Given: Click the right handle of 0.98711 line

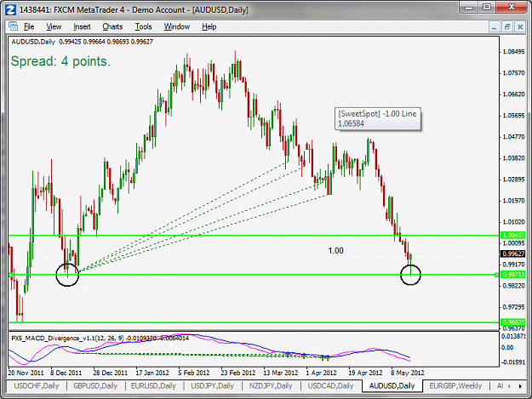Looking at the screenshot, I should tap(497, 275).
